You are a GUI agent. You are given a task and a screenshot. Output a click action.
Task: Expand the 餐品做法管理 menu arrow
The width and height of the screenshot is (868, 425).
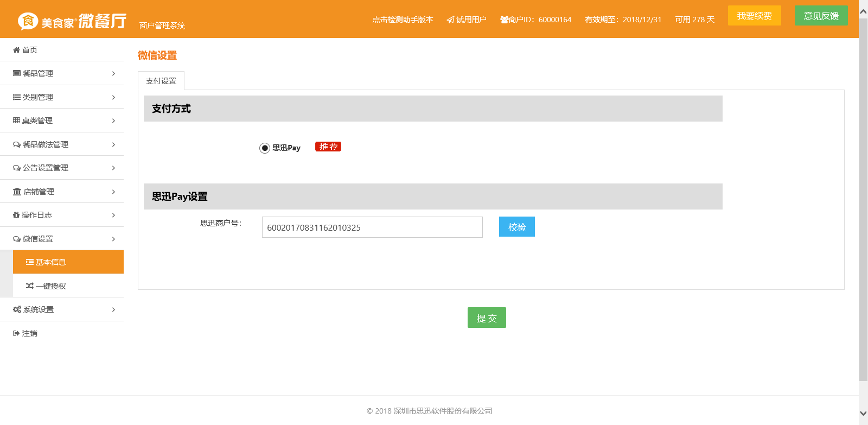pos(113,144)
